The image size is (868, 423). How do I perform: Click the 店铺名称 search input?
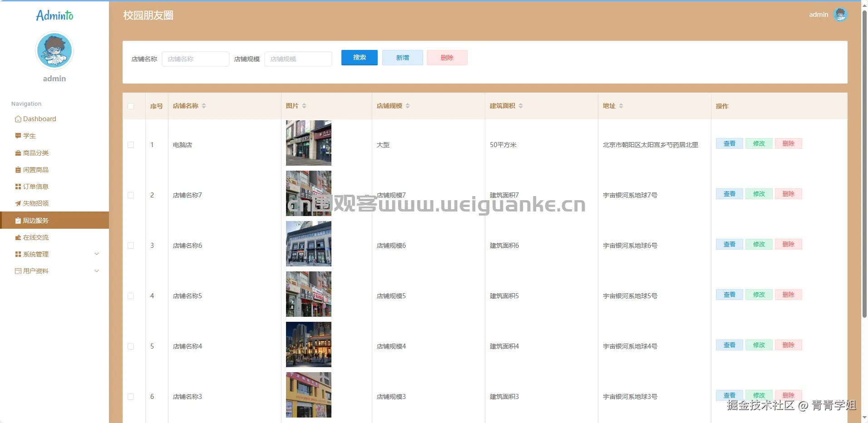point(196,59)
